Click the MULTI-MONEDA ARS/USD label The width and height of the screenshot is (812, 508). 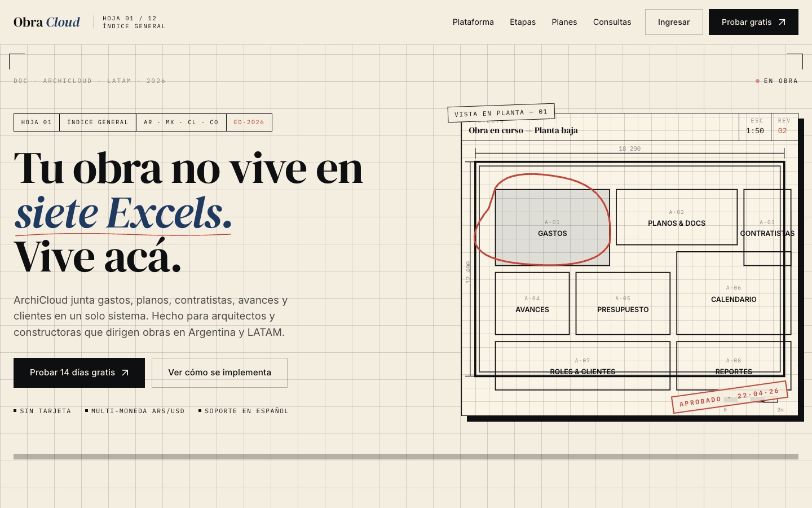[135, 411]
